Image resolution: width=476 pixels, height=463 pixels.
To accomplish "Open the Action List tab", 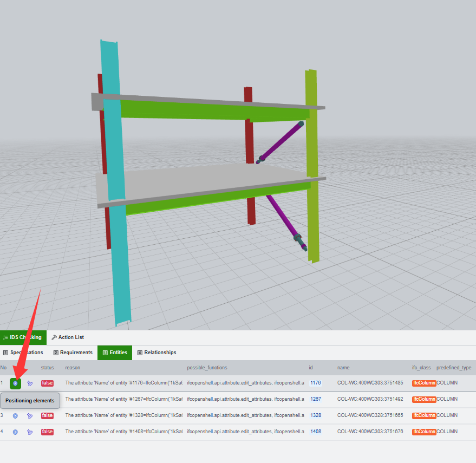I will (68, 337).
